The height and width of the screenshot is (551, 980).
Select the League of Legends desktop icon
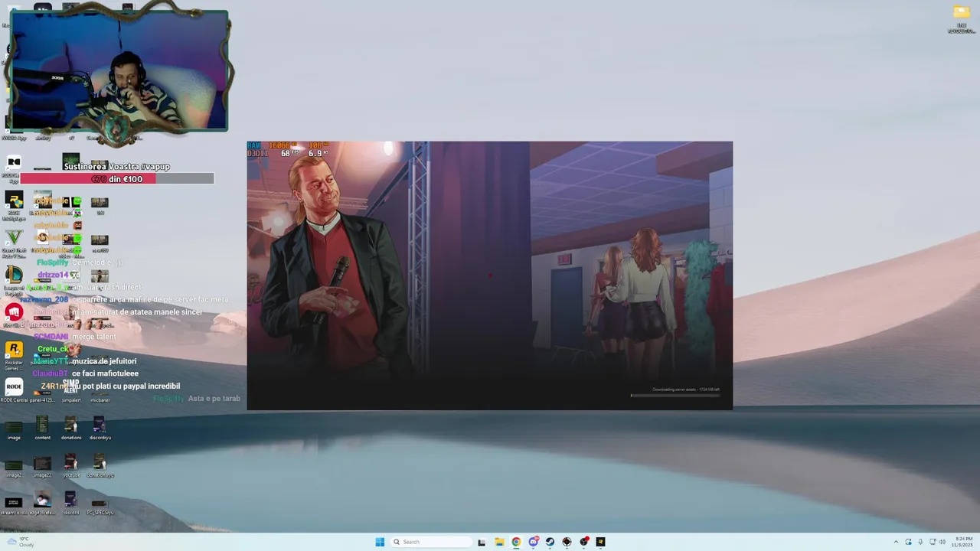(14, 279)
